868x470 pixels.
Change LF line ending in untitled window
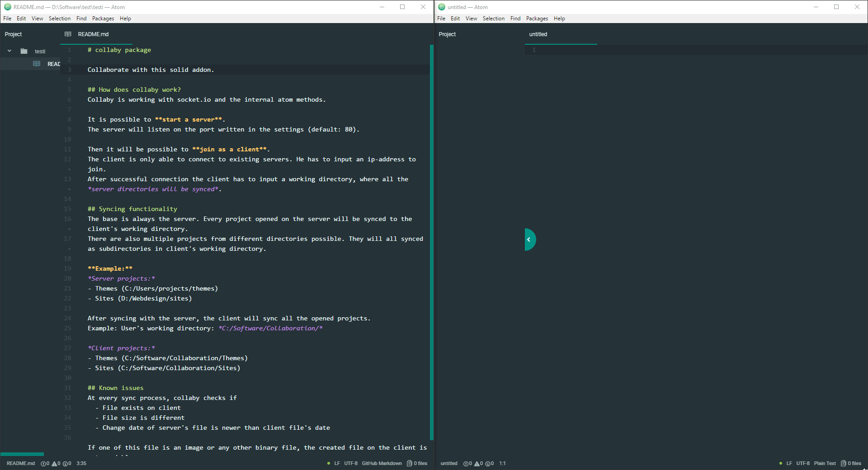[789, 463]
